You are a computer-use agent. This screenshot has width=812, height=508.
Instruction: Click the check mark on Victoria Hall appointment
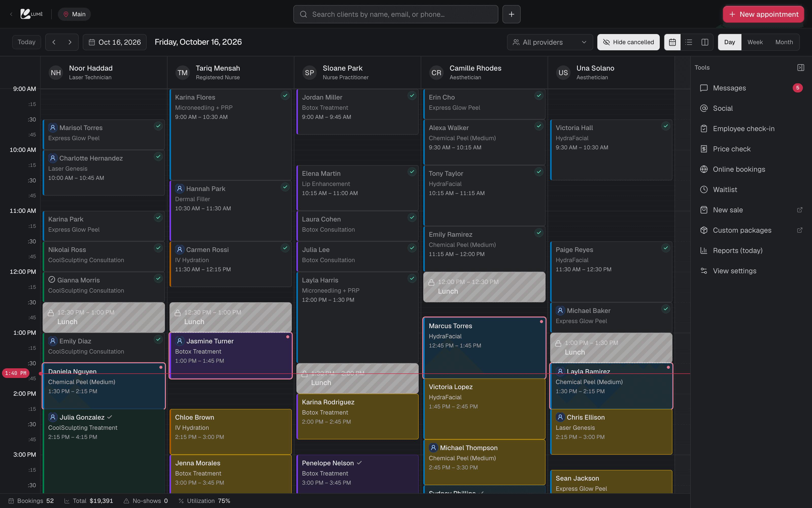point(665,126)
